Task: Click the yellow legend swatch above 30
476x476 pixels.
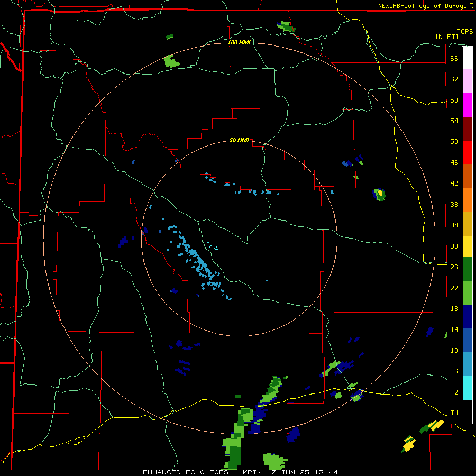Action: [467, 246]
